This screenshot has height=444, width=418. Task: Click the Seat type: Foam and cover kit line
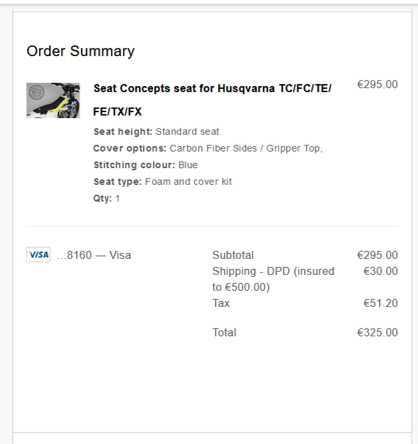(163, 182)
